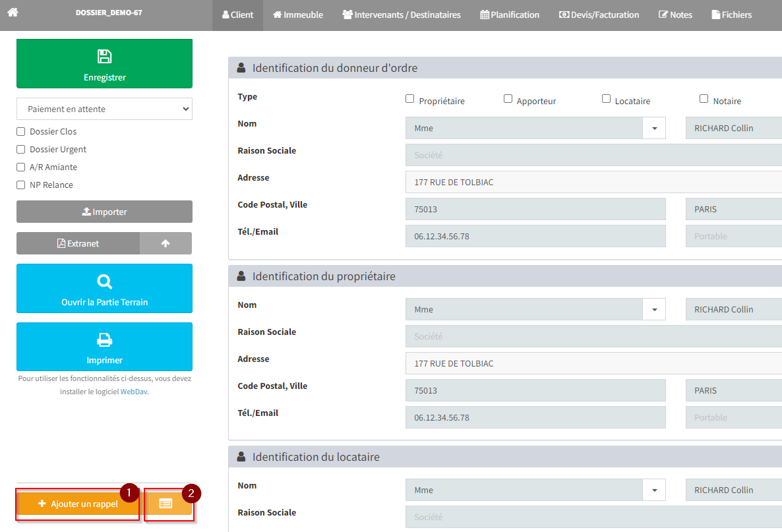Click the Ajouter un rappel button
The height and width of the screenshot is (532, 782).
pyautogui.click(x=78, y=504)
